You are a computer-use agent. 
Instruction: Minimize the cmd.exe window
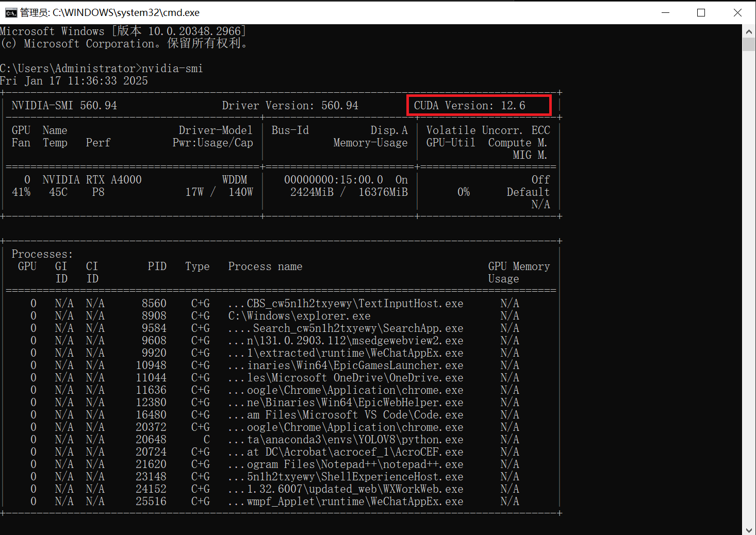click(665, 13)
